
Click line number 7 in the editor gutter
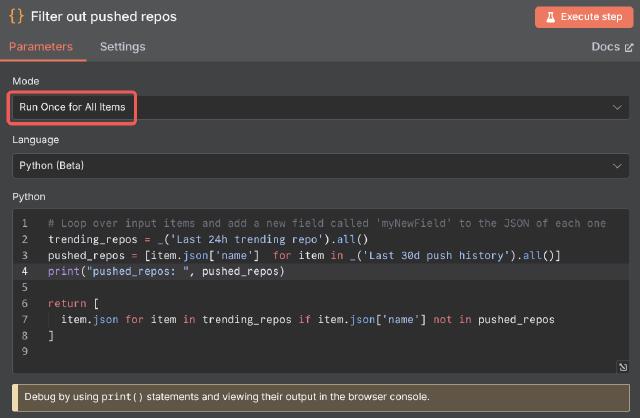pos(25,319)
